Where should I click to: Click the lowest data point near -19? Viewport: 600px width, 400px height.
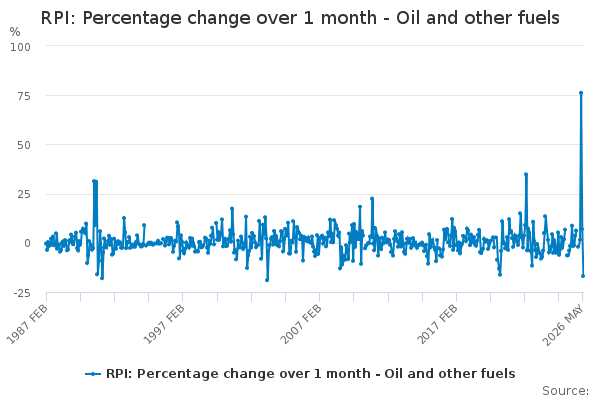pos(267,280)
